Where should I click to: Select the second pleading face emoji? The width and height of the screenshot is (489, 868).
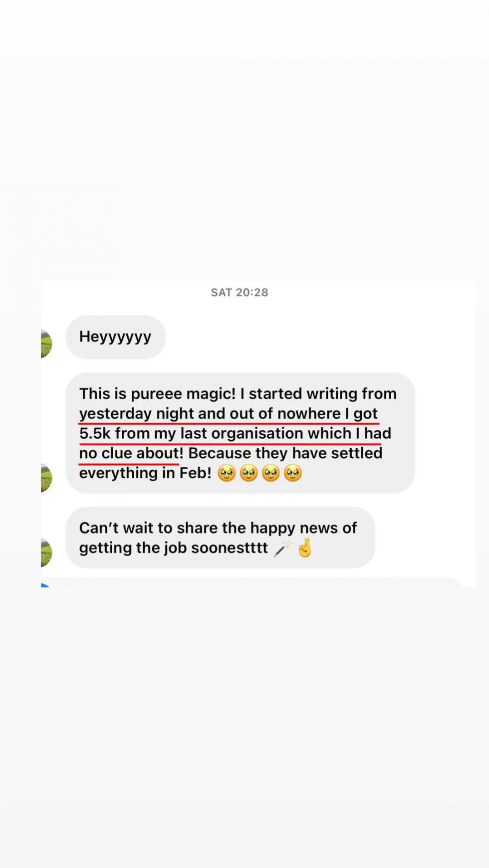[x=248, y=473]
